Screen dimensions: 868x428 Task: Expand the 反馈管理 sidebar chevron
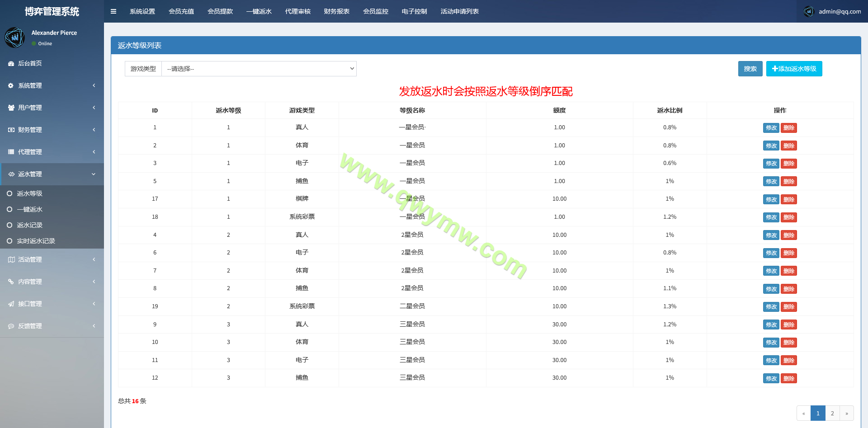click(94, 326)
